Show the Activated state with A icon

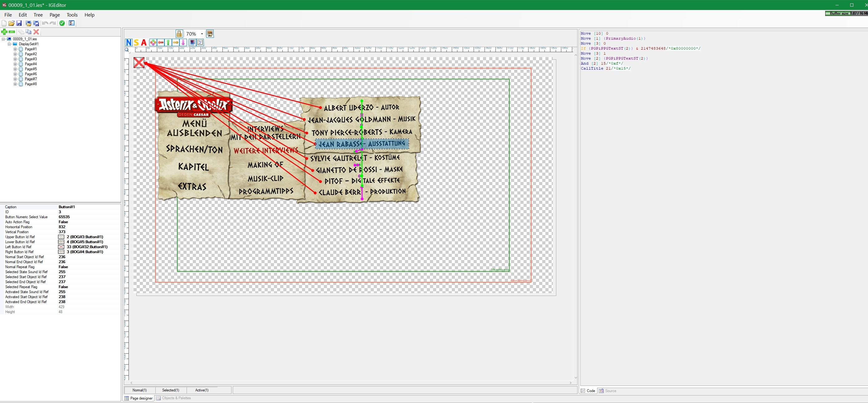(x=144, y=42)
